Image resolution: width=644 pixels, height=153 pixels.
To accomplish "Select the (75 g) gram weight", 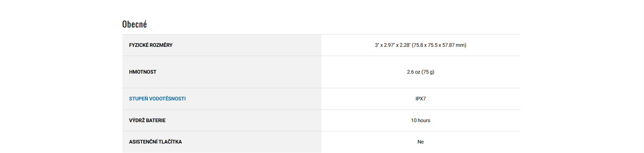I will [428, 72].
